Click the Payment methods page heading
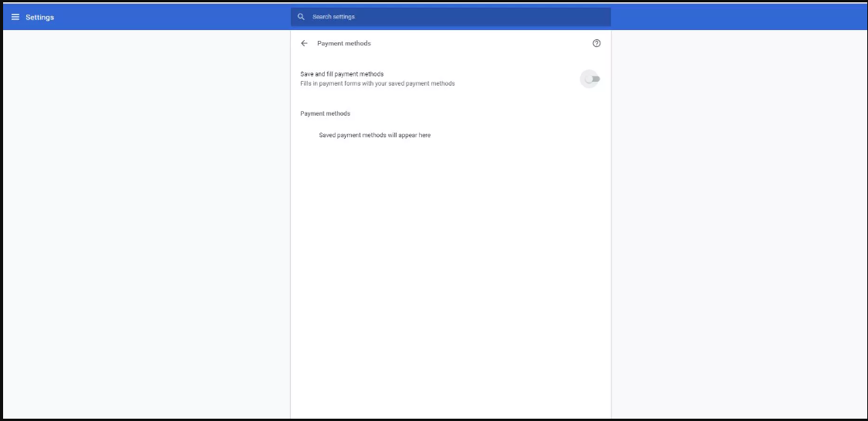This screenshot has height=421, width=868. pyautogui.click(x=344, y=43)
